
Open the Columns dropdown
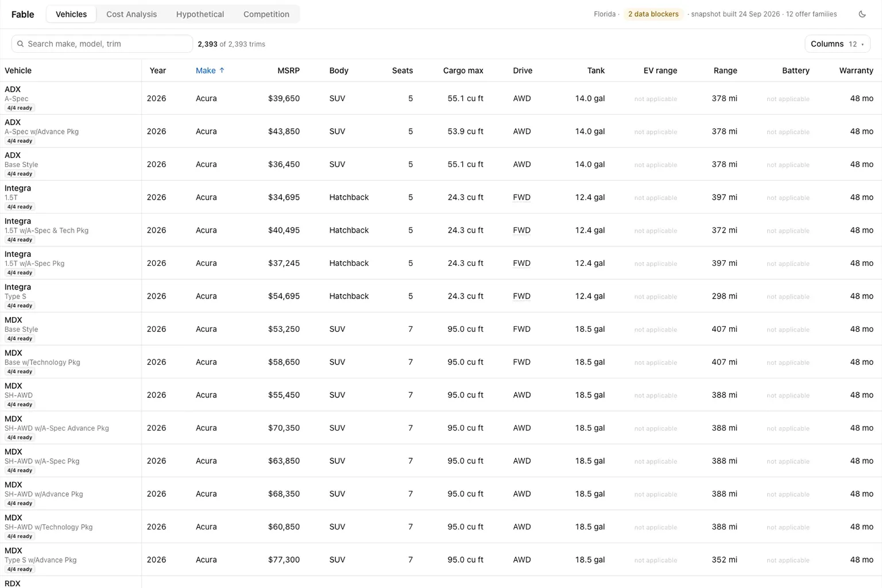click(837, 44)
